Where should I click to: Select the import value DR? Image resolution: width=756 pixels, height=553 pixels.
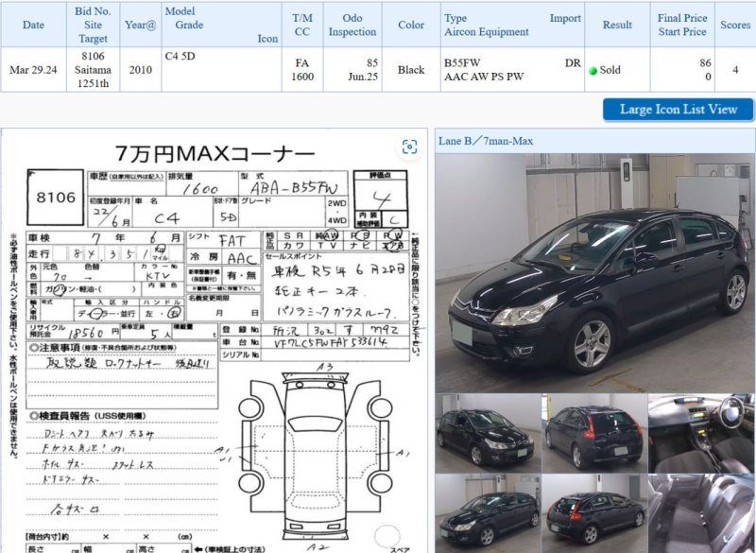(x=573, y=63)
